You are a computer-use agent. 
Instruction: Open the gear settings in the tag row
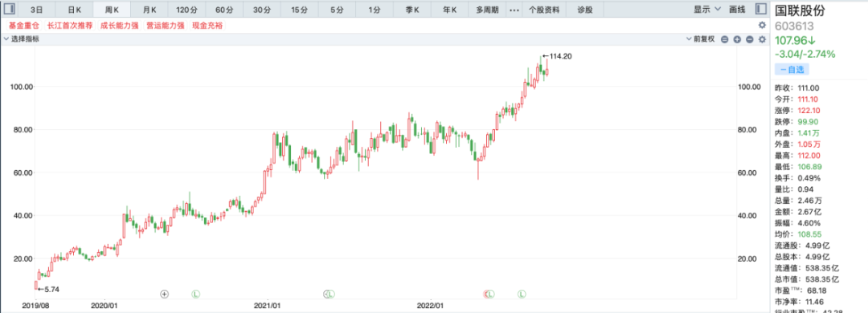(x=762, y=26)
